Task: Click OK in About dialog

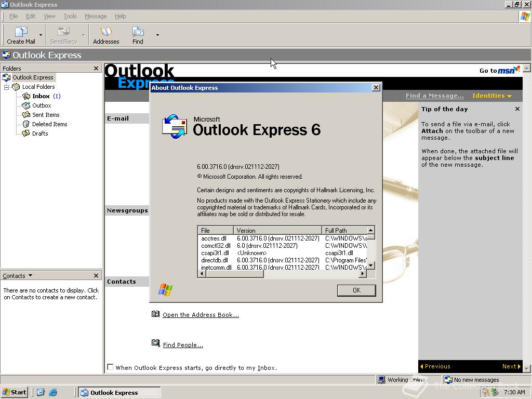Action: click(356, 290)
